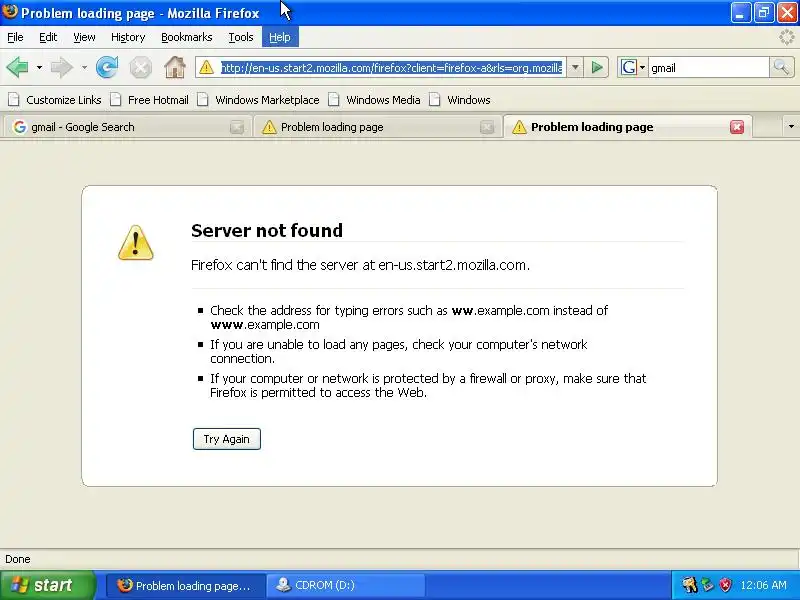This screenshot has height=600, width=800.
Task: Restore down the Firefox window
Action: coord(764,13)
